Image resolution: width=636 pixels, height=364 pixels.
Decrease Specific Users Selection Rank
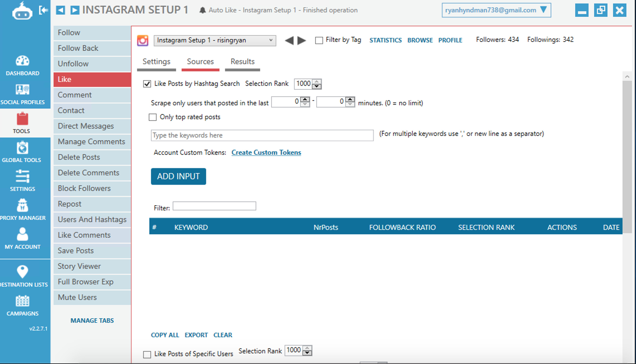(307, 353)
